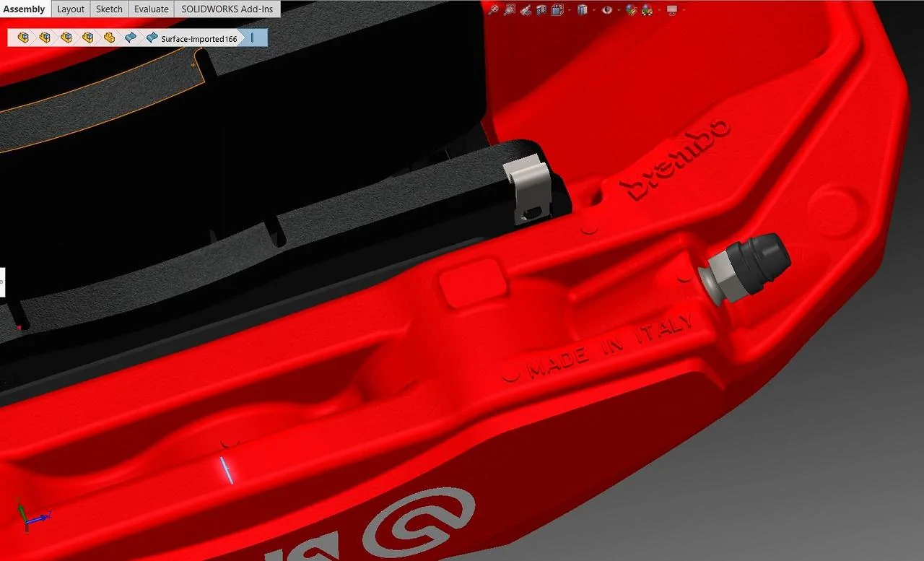Click the Previous View icon
Image resolution: width=924 pixels, height=561 pixels.
click(526, 10)
